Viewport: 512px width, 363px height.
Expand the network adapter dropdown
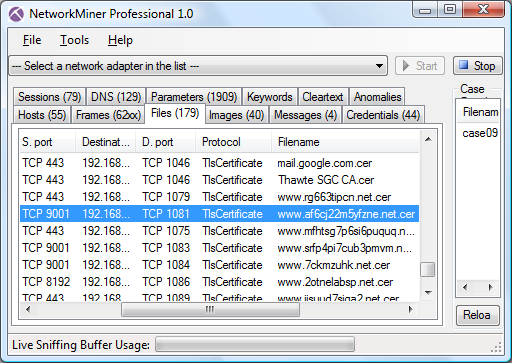click(379, 66)
